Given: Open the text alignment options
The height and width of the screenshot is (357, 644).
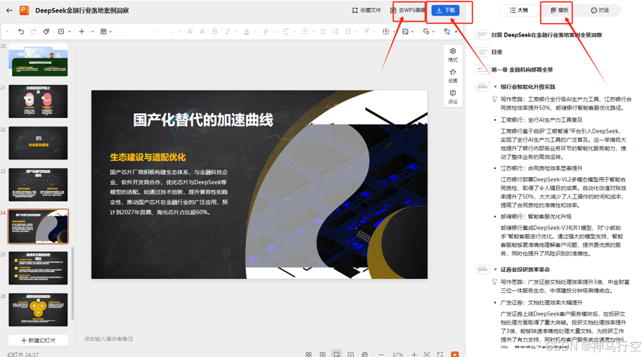Looking at the screenshot, I should click(286, 32).
